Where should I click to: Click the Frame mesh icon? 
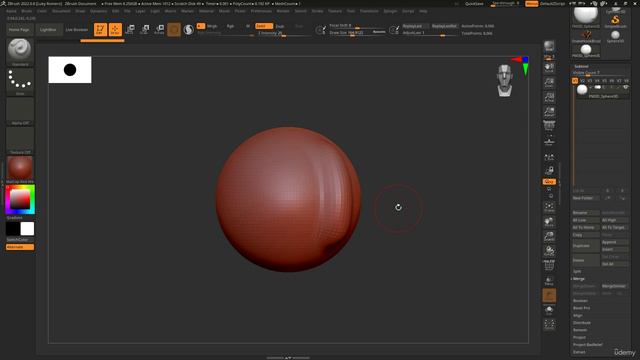pos(549,207)
